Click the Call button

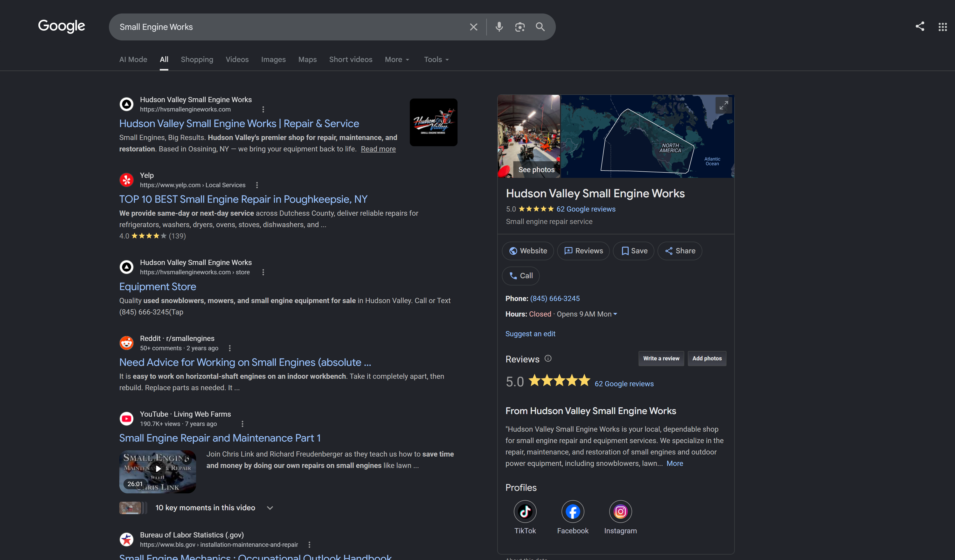521,276
